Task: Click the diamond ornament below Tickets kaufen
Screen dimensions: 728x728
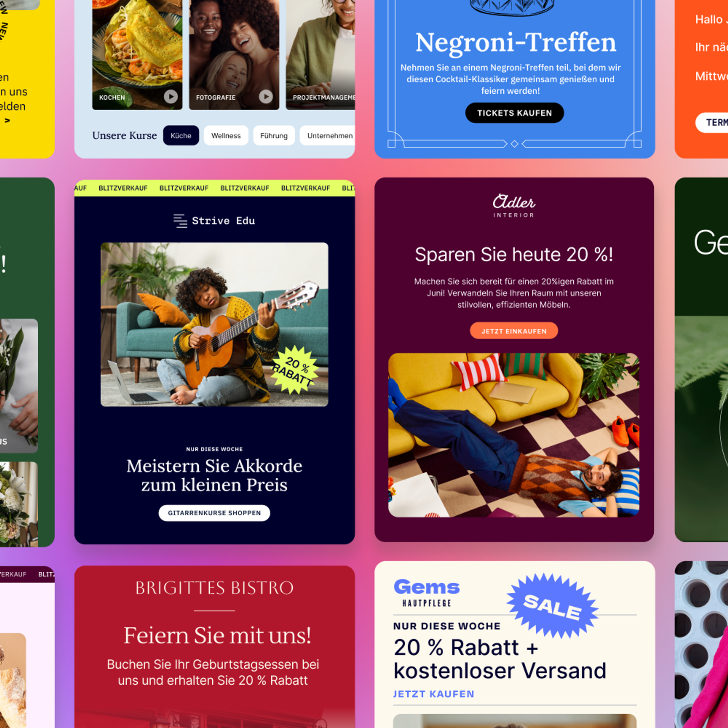Action: pos(514,144)
